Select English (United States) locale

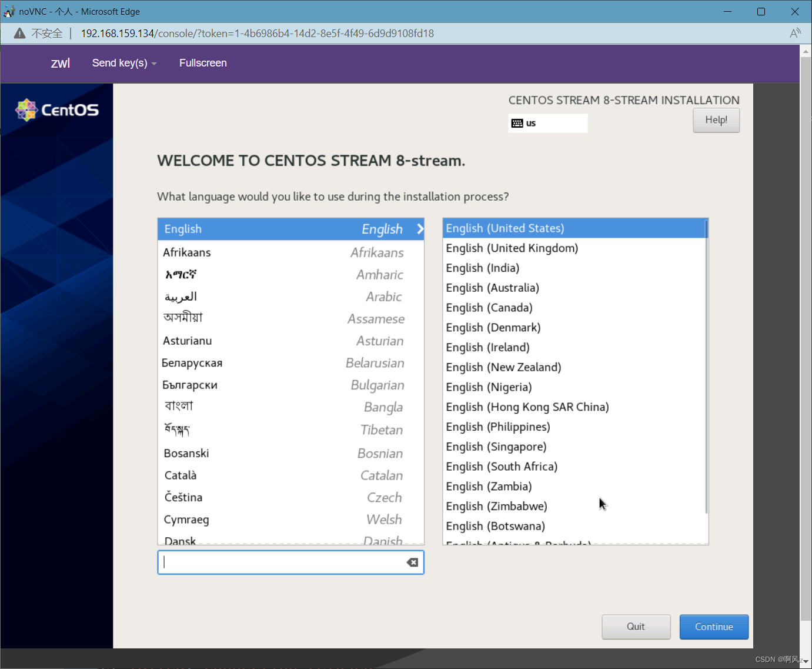click(574, 228)
